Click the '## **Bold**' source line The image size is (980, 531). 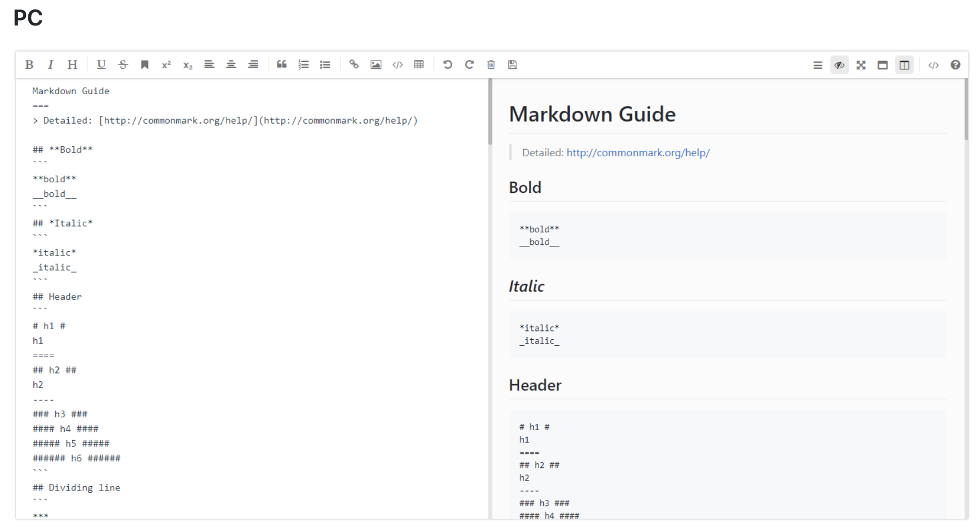click(x=63, y=150)
